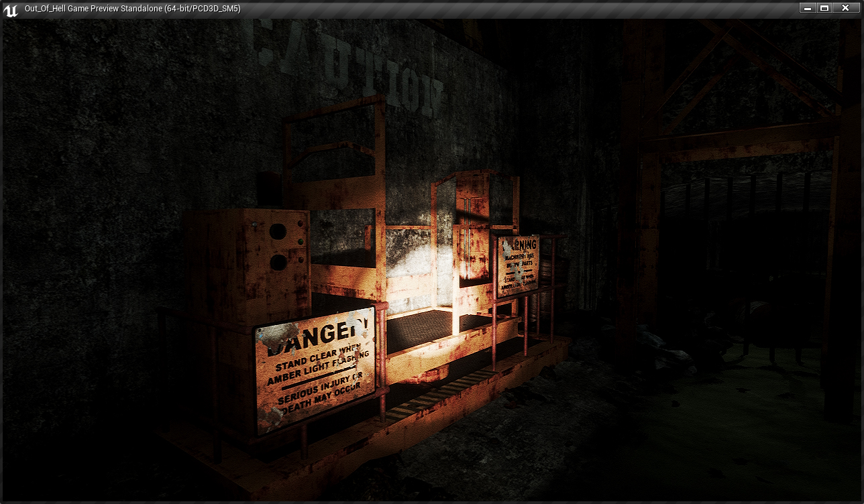Minimize the Out_Of_Hell game preview window
Viewport: 864px width, 504px height.
(807, 8)
